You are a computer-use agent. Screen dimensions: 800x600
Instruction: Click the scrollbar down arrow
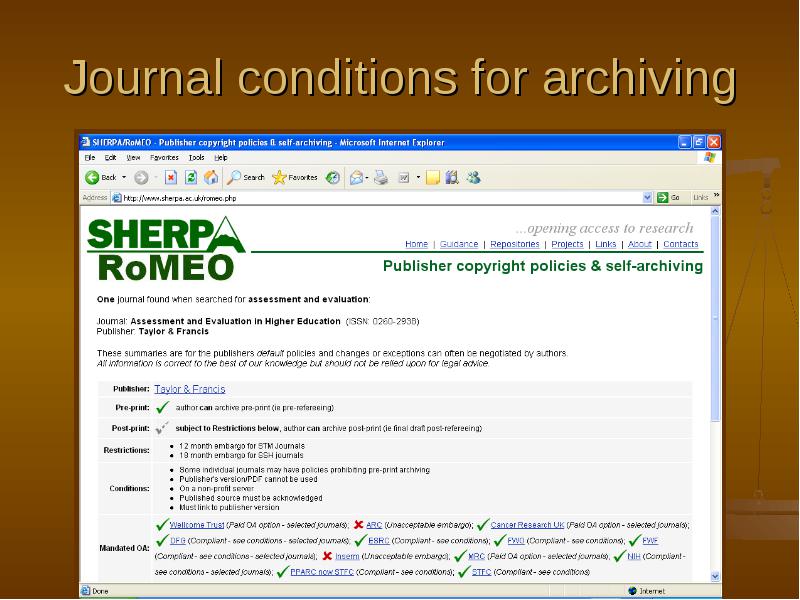(x=715, y=577)
